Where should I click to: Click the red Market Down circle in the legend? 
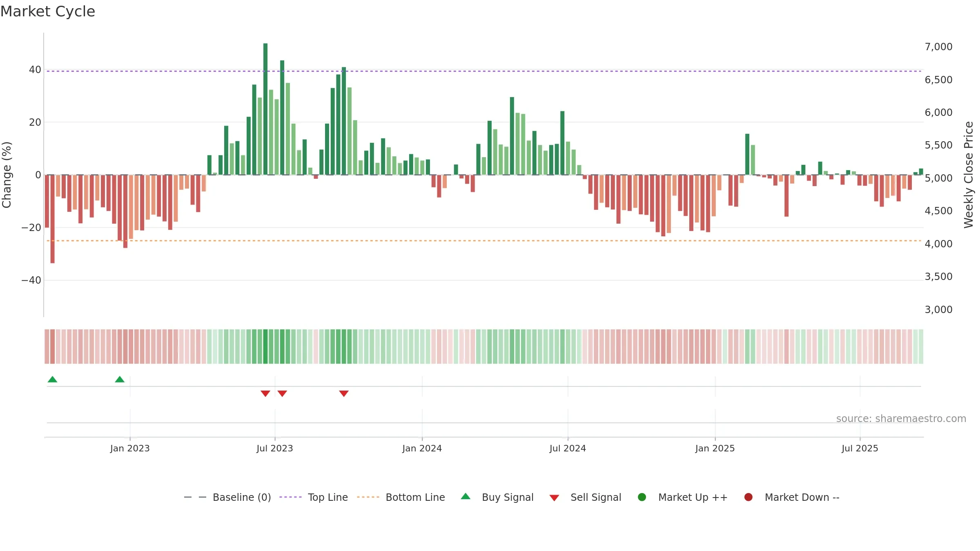pos(748,497)
